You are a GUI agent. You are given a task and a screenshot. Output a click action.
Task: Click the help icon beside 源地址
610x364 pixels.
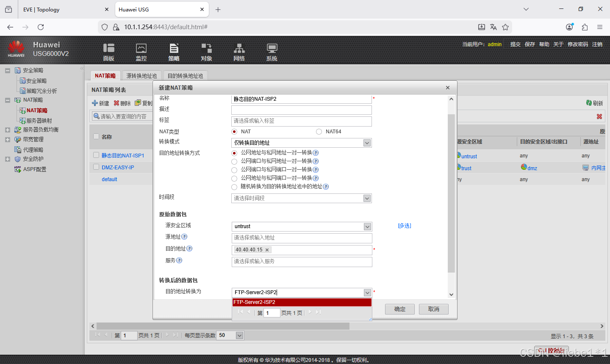(x=184, y=237)
